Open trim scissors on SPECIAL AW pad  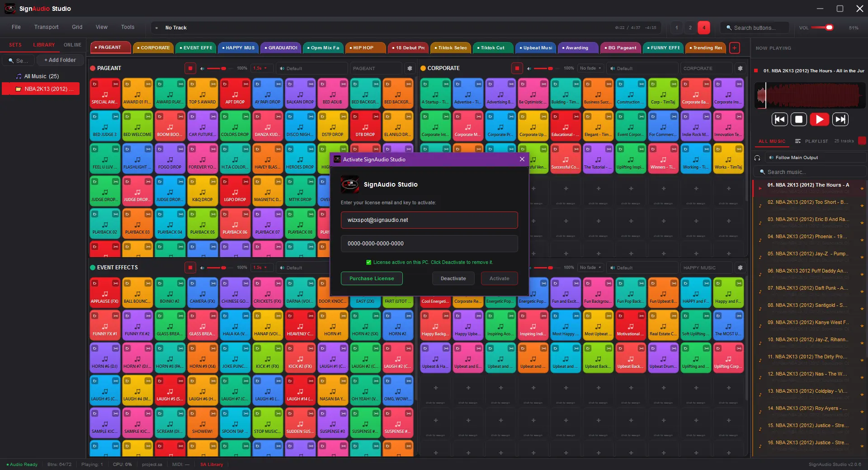(115, 84)
